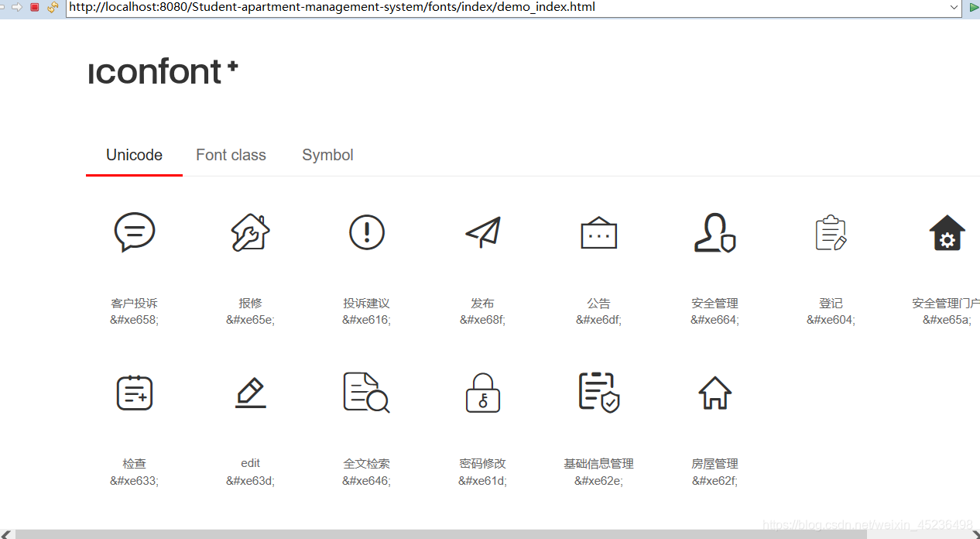Click the 登记 label text

(x=831, y=304)
